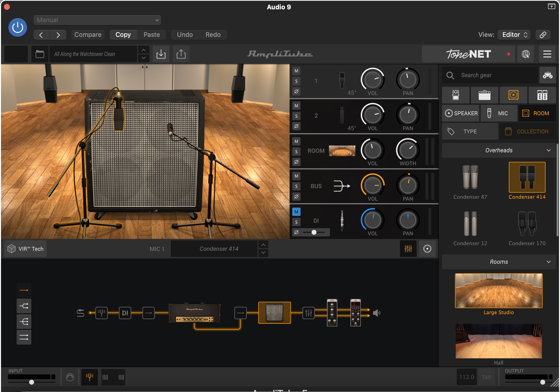Switch to the SPEAKER tab
The width and height of the screenshot is (560, 392).
(x=461, y=113)
